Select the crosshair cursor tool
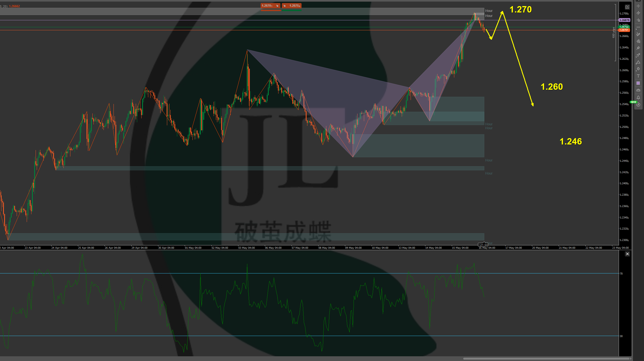 [638, 6]
